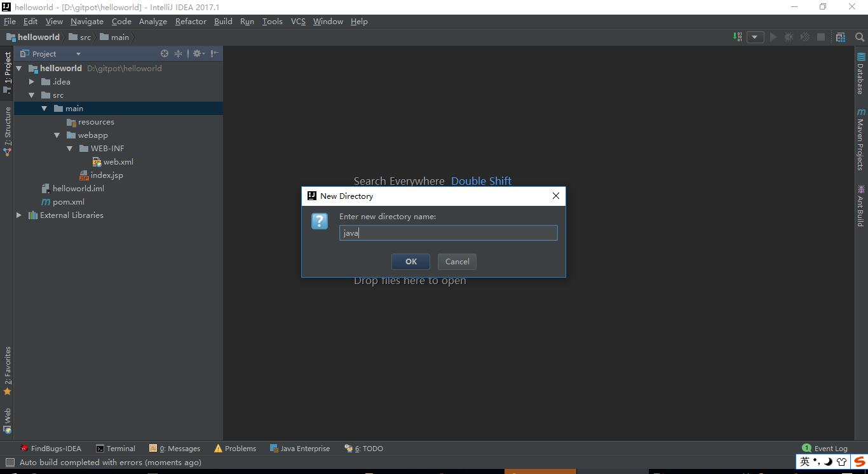Screen dimensions: 868x474
Task: Open the Project panel gear settings
Action: (198, 54)
